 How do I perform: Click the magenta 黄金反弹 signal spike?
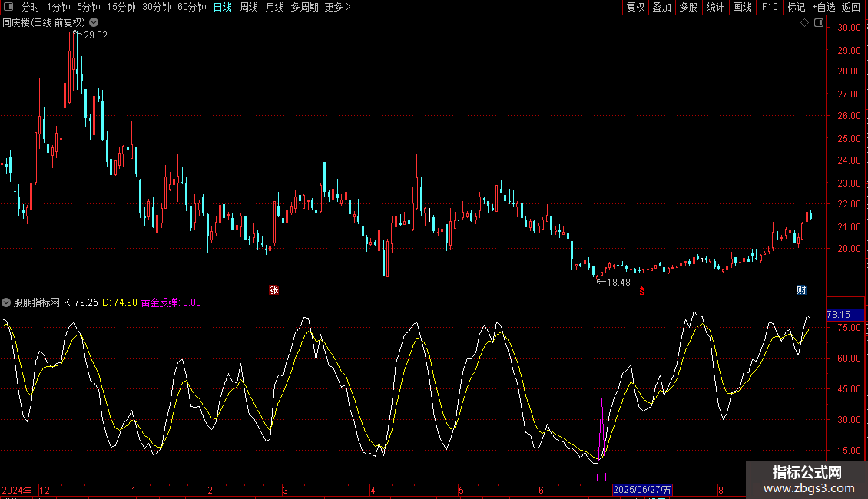point(601,440)
